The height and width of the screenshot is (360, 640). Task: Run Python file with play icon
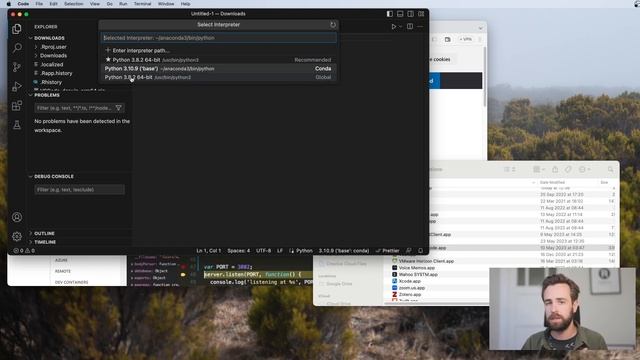click(393, 27)
